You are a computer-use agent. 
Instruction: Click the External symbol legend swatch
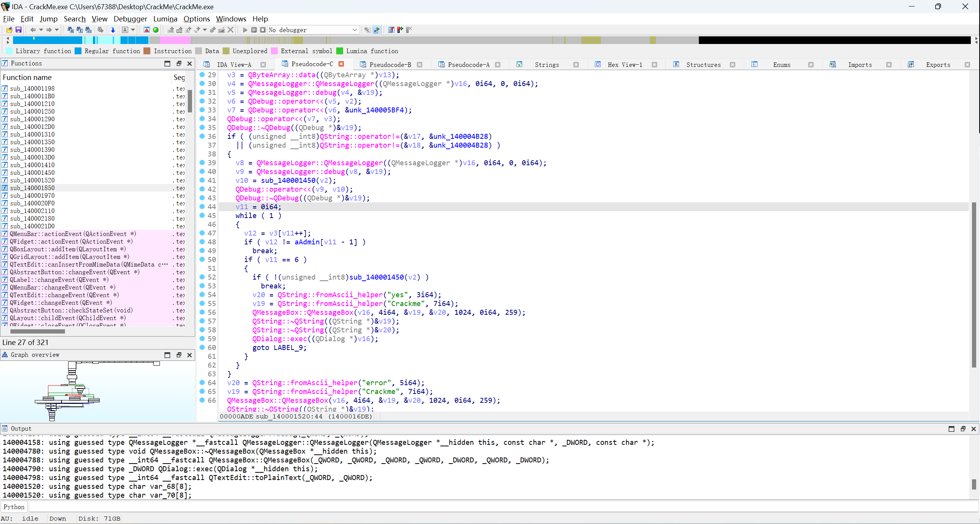[274, 51]
